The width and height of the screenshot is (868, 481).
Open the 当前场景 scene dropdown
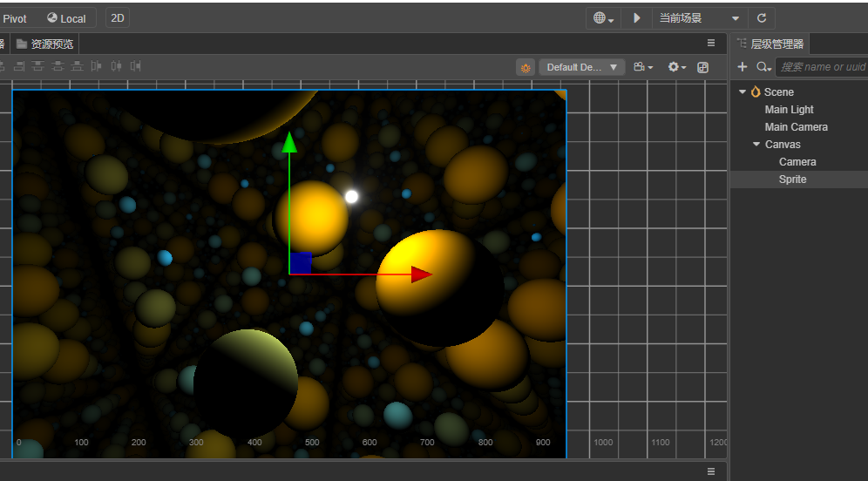[700, 18]
